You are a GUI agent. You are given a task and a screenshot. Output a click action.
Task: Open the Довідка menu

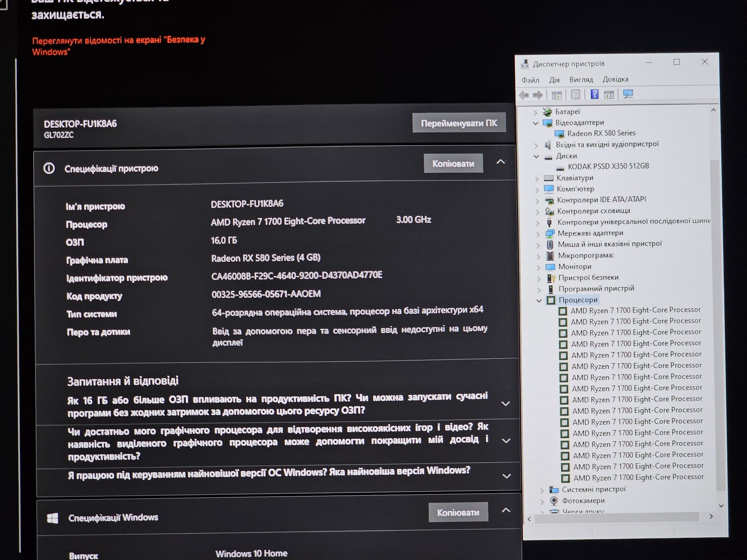616,79
